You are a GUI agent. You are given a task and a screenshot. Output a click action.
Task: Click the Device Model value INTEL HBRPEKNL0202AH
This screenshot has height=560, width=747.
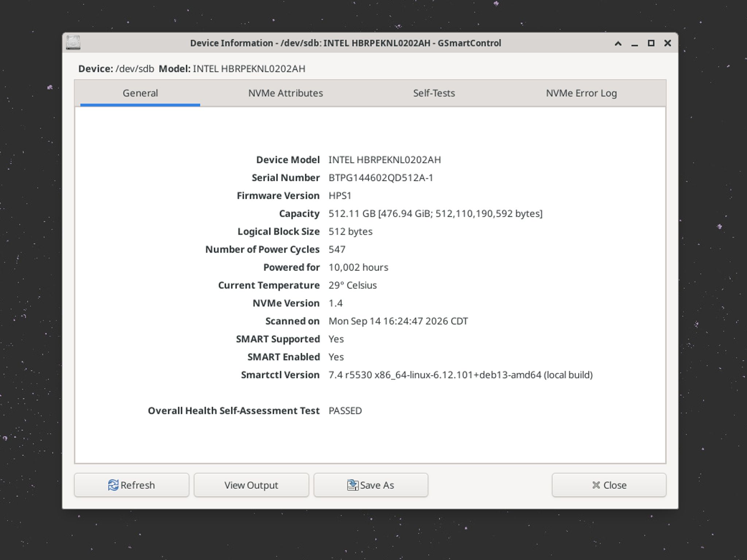(385, 160)
